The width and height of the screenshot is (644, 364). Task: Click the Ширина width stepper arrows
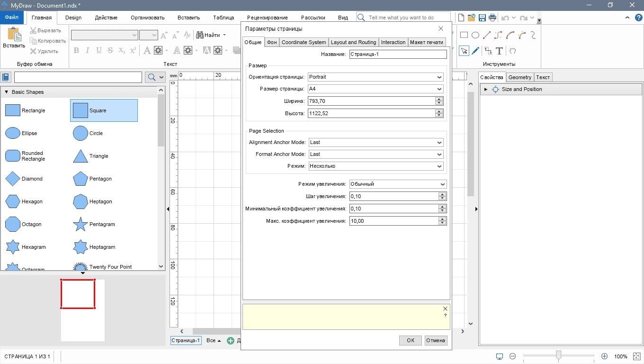coord(439,101)
